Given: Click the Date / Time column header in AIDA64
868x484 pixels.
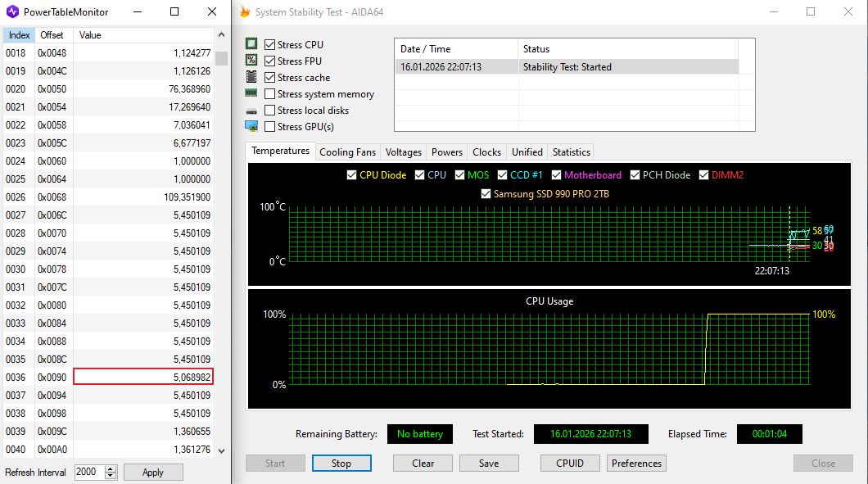Looking at the screenshot, I should pyautogui.click(x=455, y=49).
